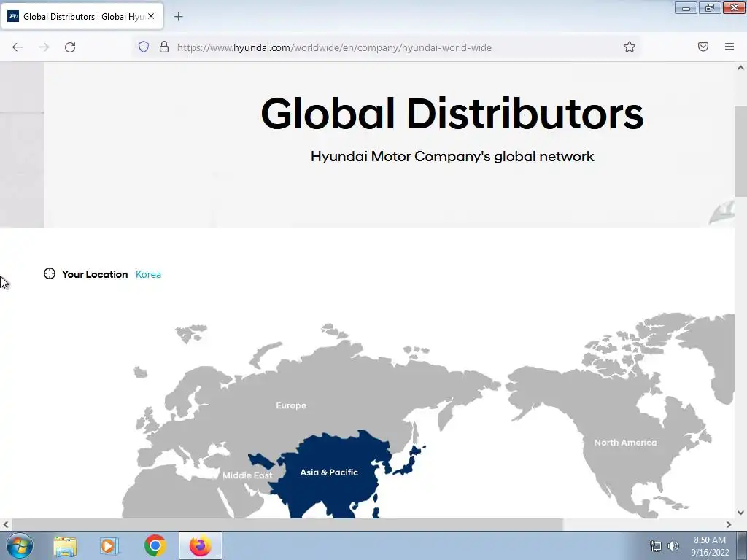Click the URL address bar
The height and width of the screenshot is (560, 747).
coord(386,47)
